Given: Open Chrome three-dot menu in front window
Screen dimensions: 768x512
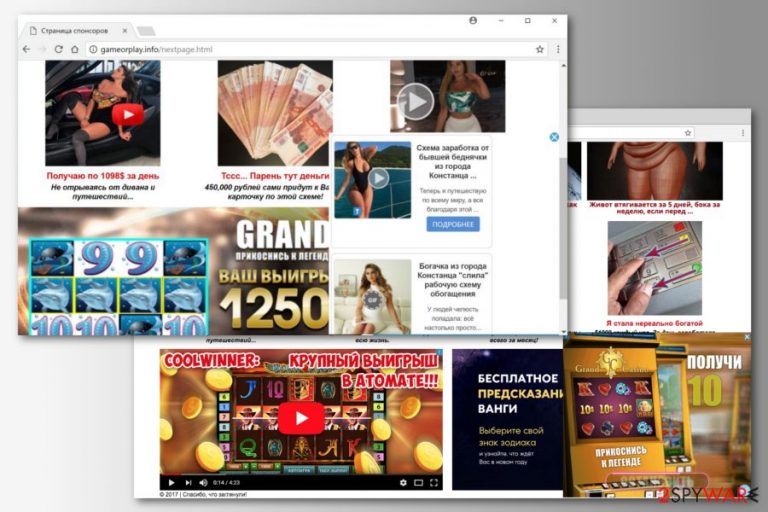Looking at the screenshot, I should (x=558, y=49).
